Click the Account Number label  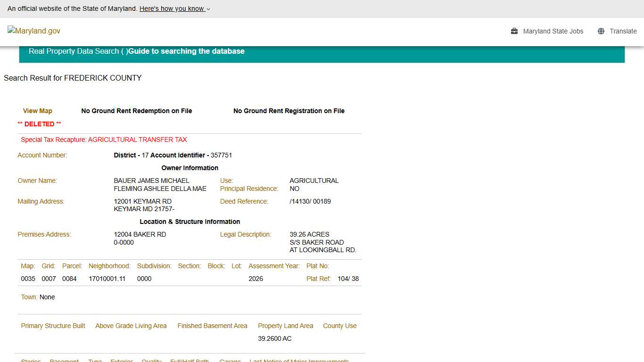[x=42, y=155]
